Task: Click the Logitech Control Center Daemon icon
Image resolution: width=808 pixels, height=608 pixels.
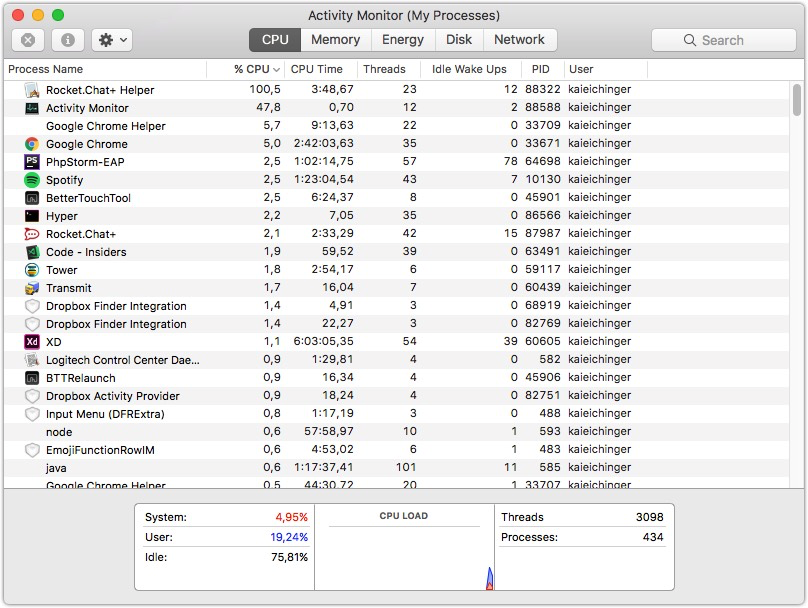Action: [x=32, y=360]
